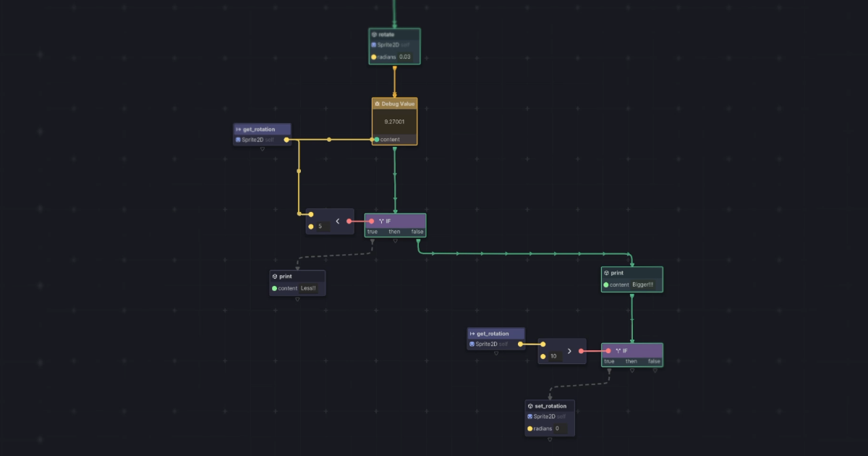The height and width of the screenshot is (456, 868).
Task: Click the bug icon on the Debug Value node
Action: [x=377, y=104]
